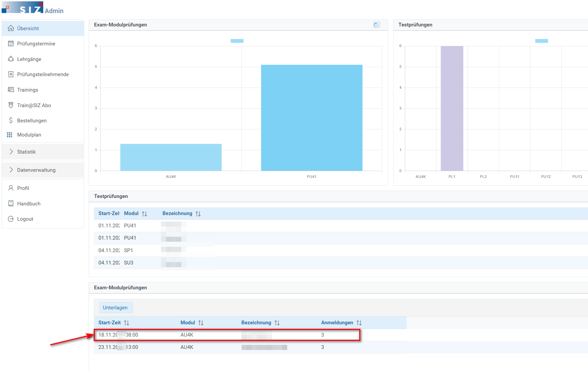Screen dimensions: 588x370
Task: Click the Admin title link
Action: (x=54, y=11)
